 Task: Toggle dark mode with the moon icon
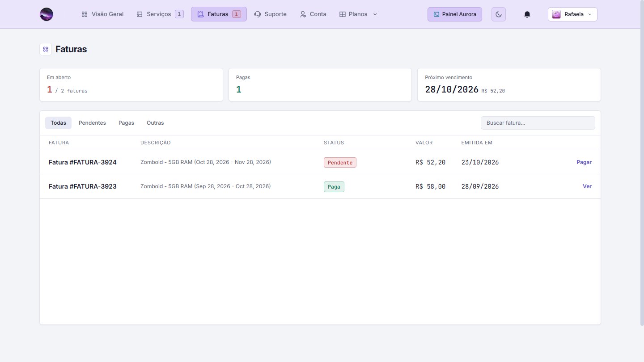pyautogui.click(x=499, y=14)
